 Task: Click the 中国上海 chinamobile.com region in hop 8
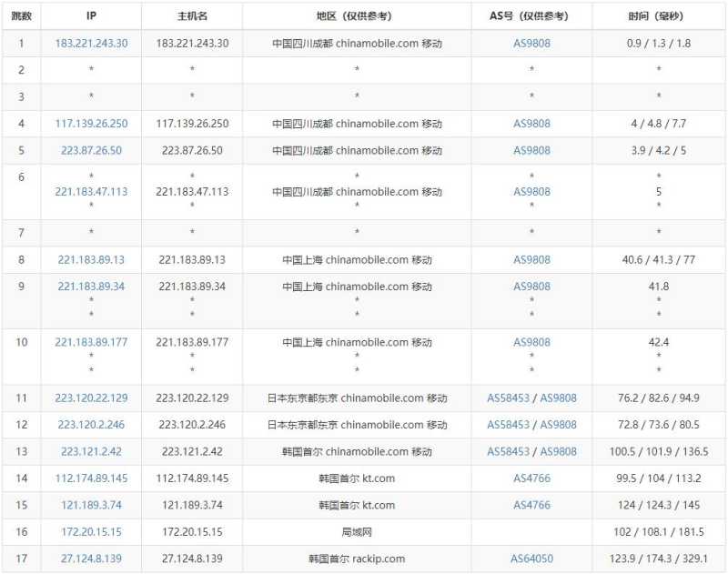pyautogui.click(x=357, y=260)
